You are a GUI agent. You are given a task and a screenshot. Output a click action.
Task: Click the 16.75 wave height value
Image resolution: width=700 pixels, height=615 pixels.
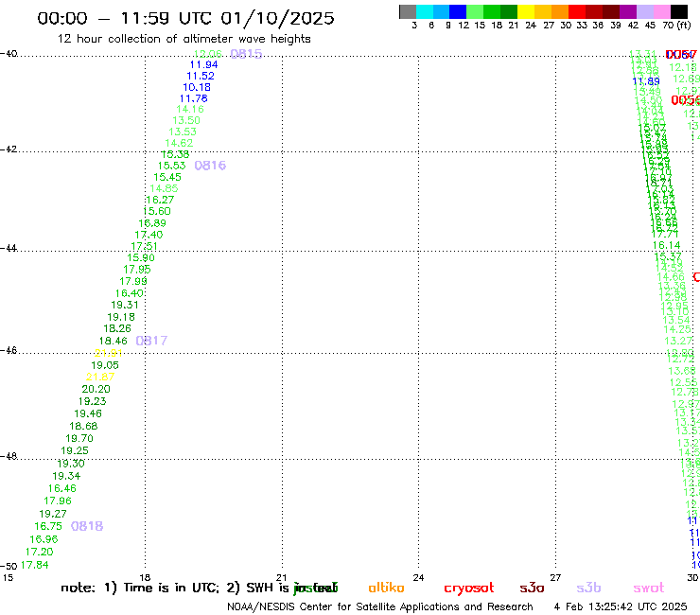click(48, 527)
